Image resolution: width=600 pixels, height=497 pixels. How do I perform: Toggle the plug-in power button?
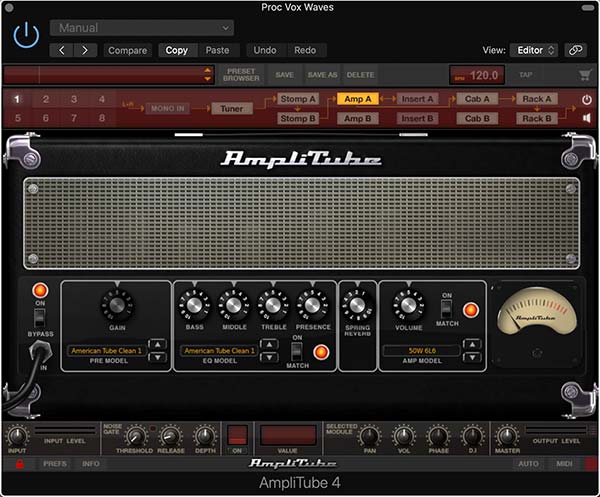click(26, 35)
